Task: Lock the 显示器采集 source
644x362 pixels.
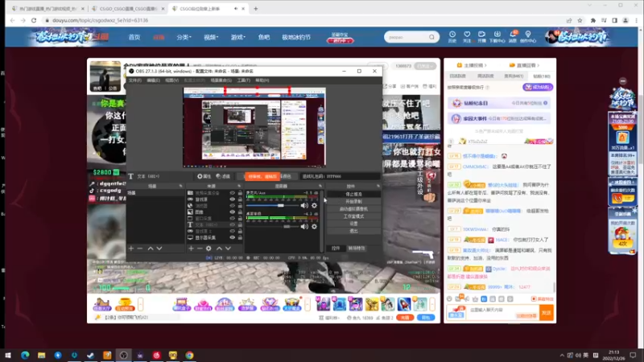Action: point(240,237)
